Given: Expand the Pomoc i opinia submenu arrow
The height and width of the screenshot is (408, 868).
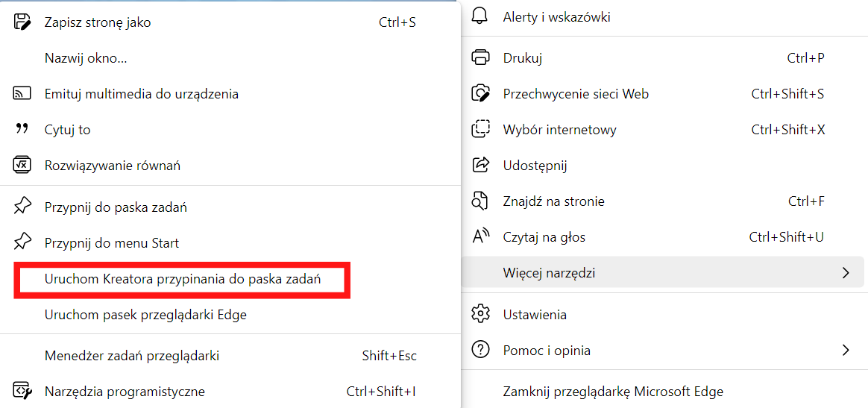Looking at the screenshot, I should (845, 350).
